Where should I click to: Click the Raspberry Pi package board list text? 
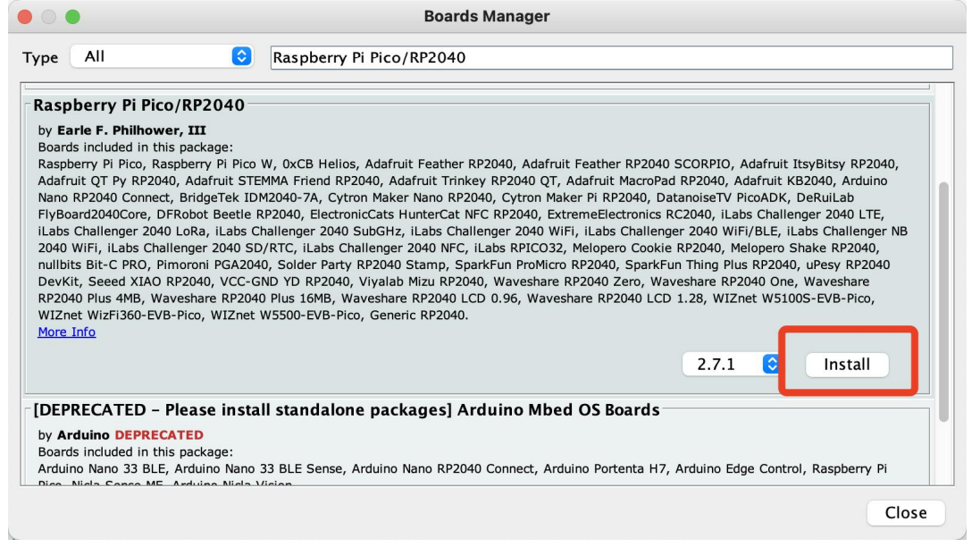tap(465, 239)
